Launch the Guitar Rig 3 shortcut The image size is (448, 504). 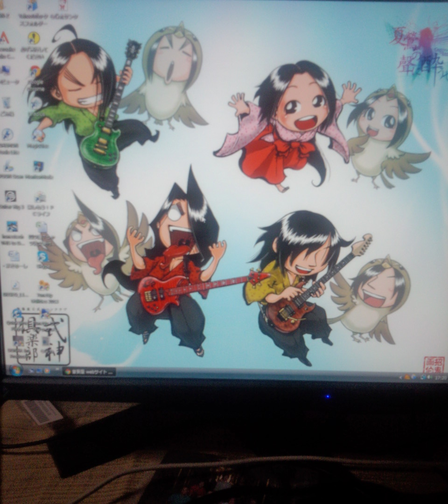(11, 196)
